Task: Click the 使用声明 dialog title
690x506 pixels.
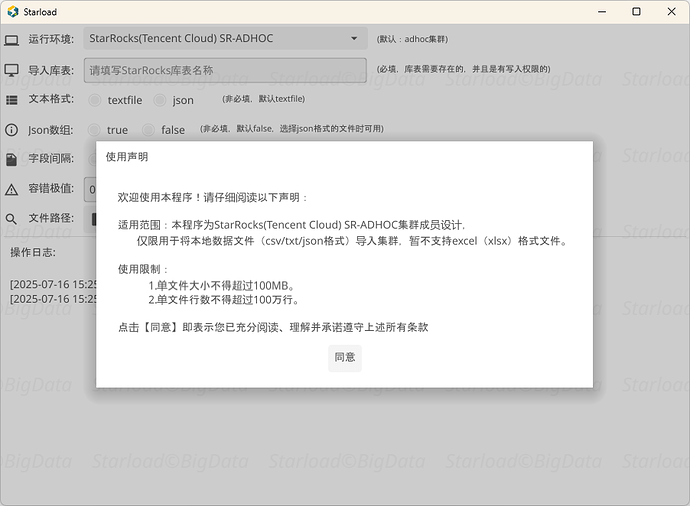Action: pyautogui.click(x=127, y=157)
